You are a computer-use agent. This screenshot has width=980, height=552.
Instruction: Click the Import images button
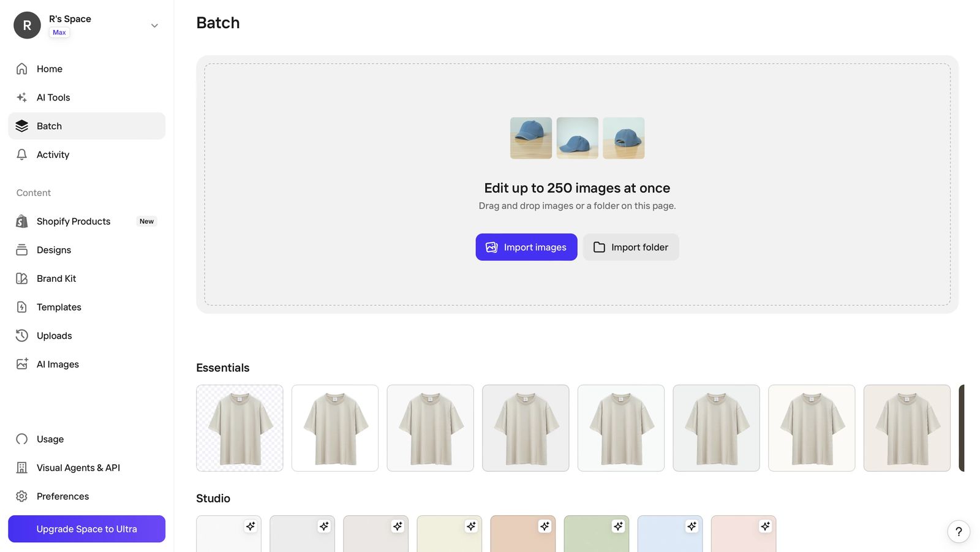526,247
